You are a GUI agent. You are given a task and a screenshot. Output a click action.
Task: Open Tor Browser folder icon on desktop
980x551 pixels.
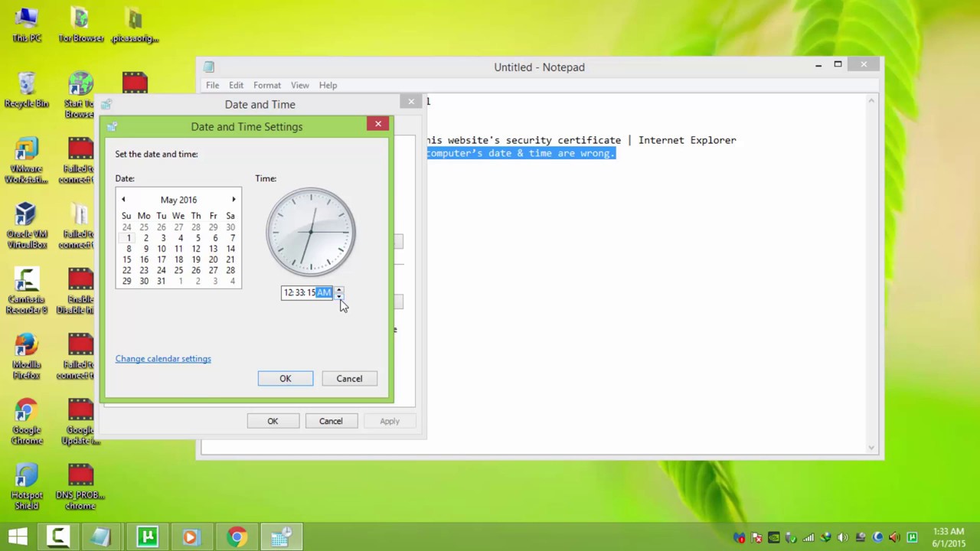point(80,24)
